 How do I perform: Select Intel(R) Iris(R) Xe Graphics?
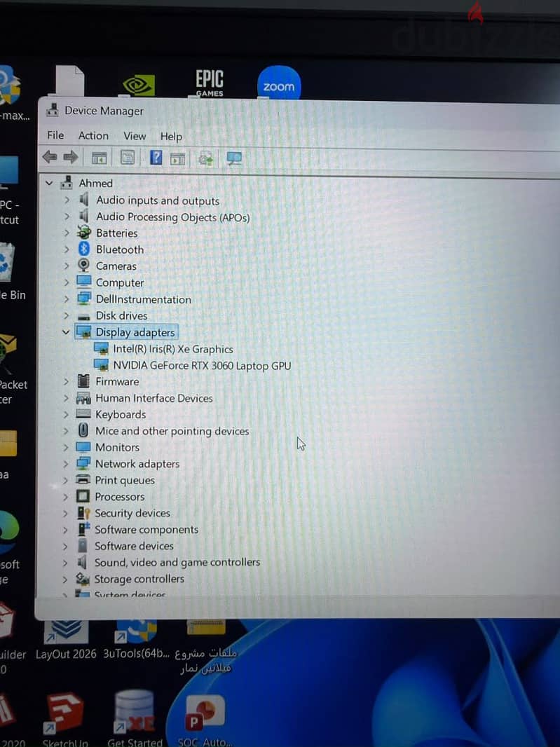[x=173, y=349]
